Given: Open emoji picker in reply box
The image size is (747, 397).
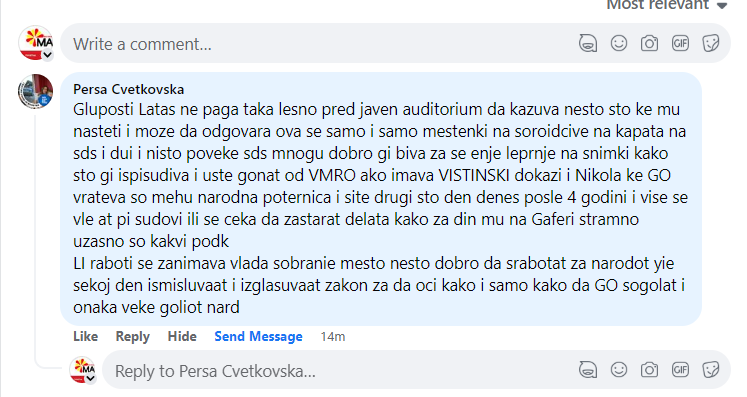Looking at the screenshot, I should 619,370.
